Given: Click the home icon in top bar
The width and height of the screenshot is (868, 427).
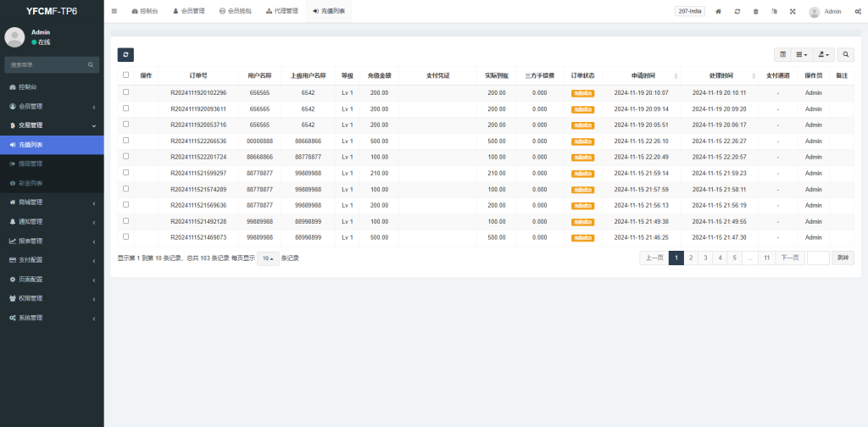Looking at the screenshot, I should (719, 12).
